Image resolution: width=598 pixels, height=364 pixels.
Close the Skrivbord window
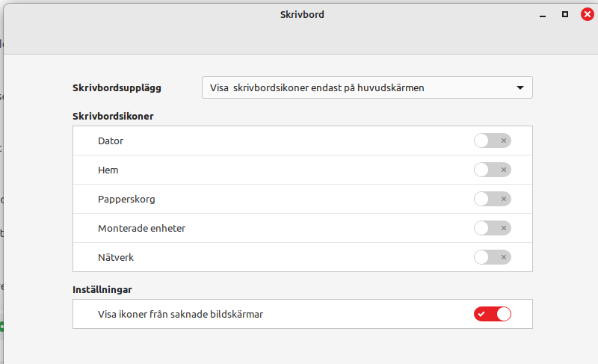click(587, 14)
